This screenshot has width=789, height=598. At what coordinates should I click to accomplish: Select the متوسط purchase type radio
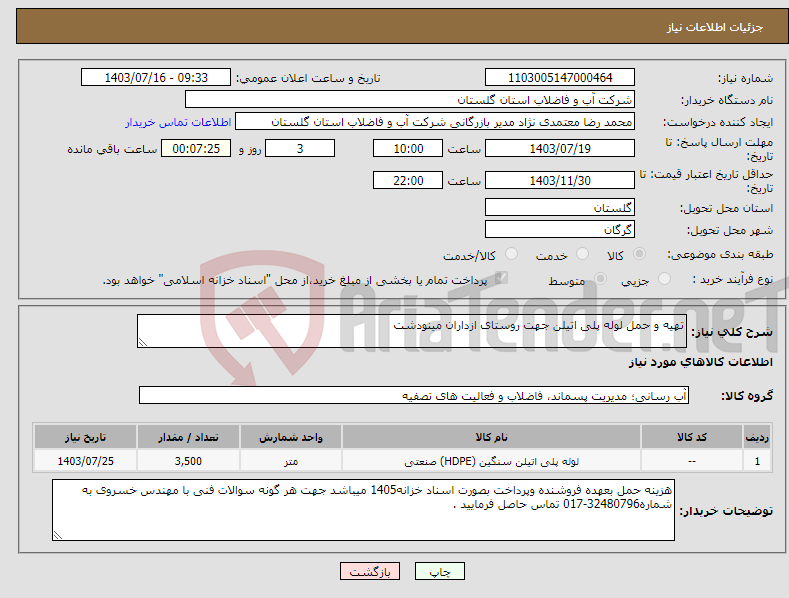pos(600,278)
